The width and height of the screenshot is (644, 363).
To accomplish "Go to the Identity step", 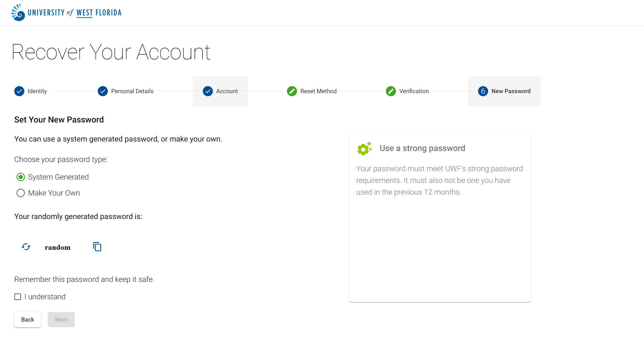I will pyautogui.click(x=31, y=91).
